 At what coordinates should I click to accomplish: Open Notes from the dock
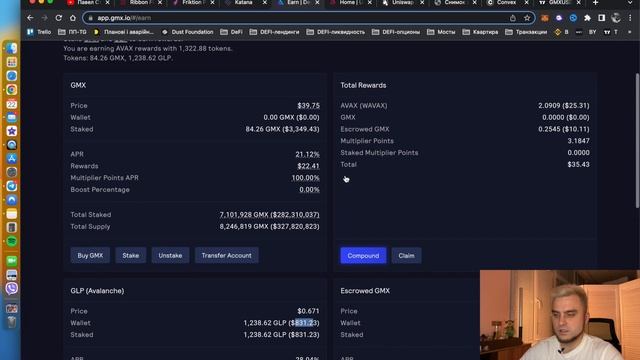11,214
